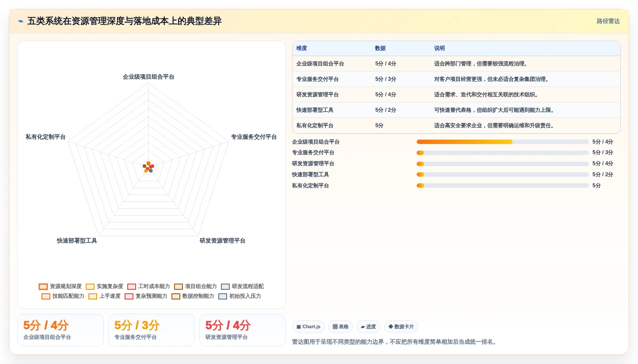
Task: Open the 研发资源管理平台 data card
Action: [243, 330]
